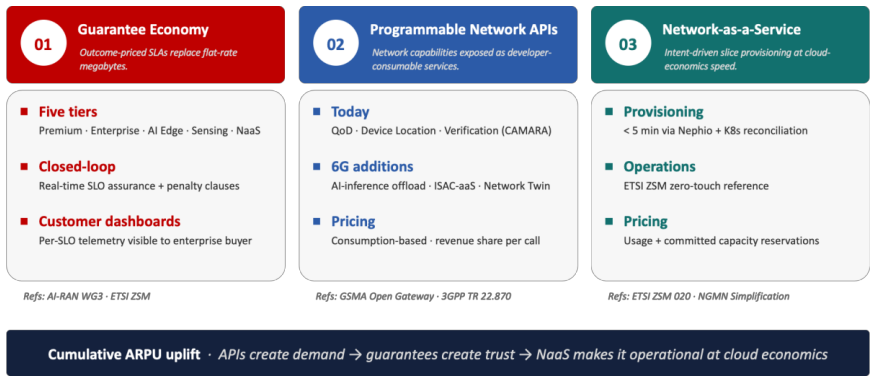
Task: Select the red bullet beside Closed-loop
Action: 24,166
